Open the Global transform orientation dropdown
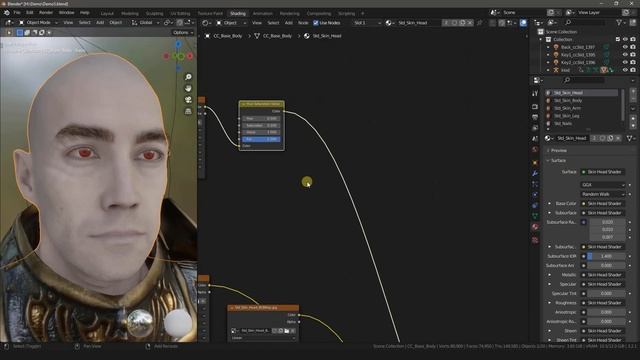 pos(146,22)
